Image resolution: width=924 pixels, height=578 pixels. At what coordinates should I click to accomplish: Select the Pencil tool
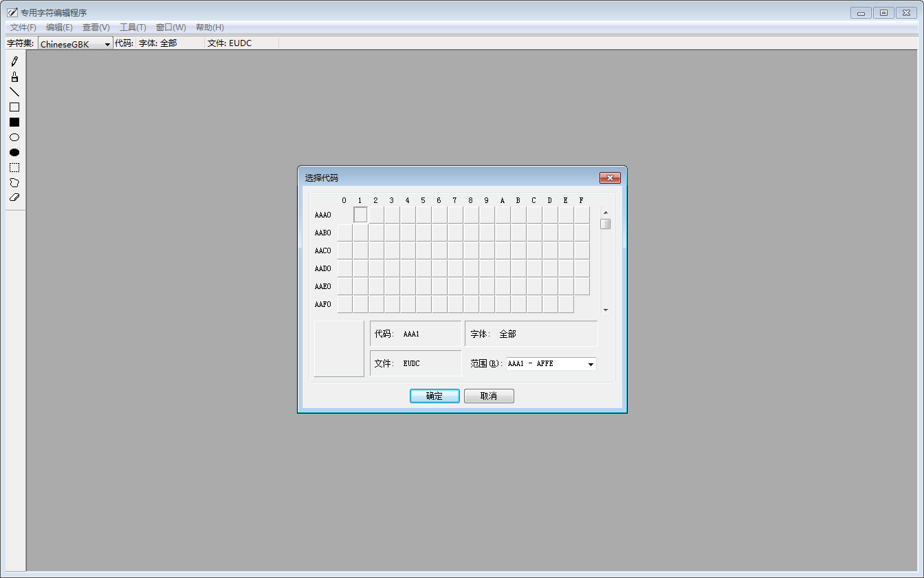click(x=14, y=62)
